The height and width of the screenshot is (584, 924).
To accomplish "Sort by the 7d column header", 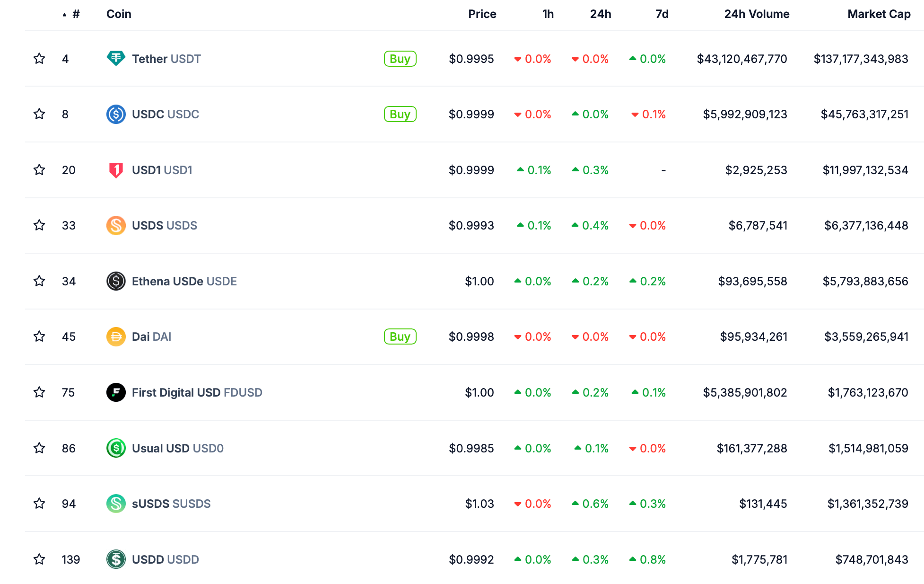I will tap(662, 14).
